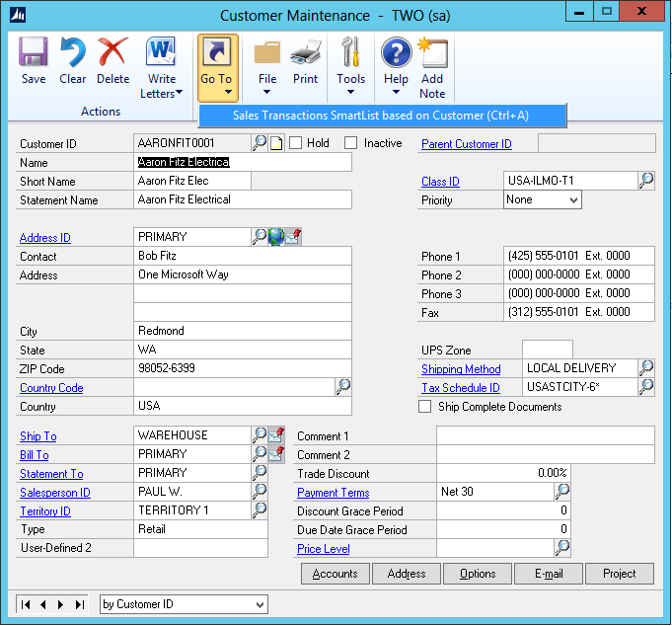Open the Tools wrench icon
This screenshot has height=626, width=672.
[x=350, y=52]
